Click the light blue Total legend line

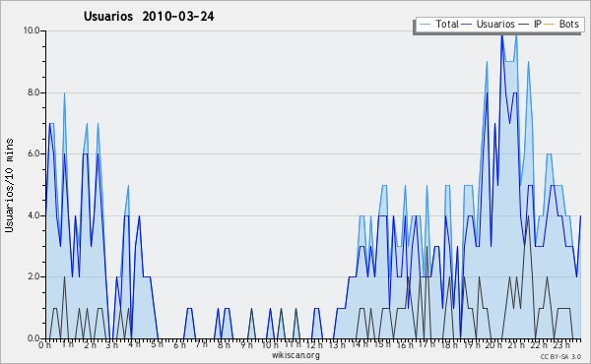(x=425, y=25)
